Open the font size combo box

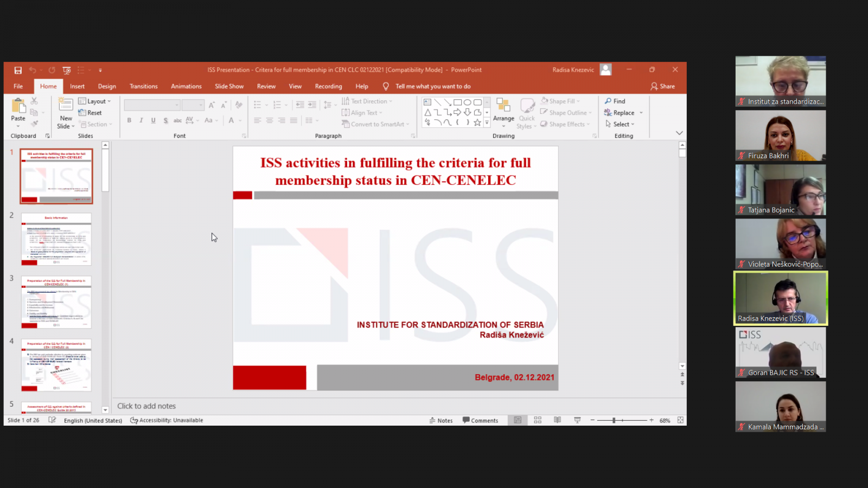(193, 105)
